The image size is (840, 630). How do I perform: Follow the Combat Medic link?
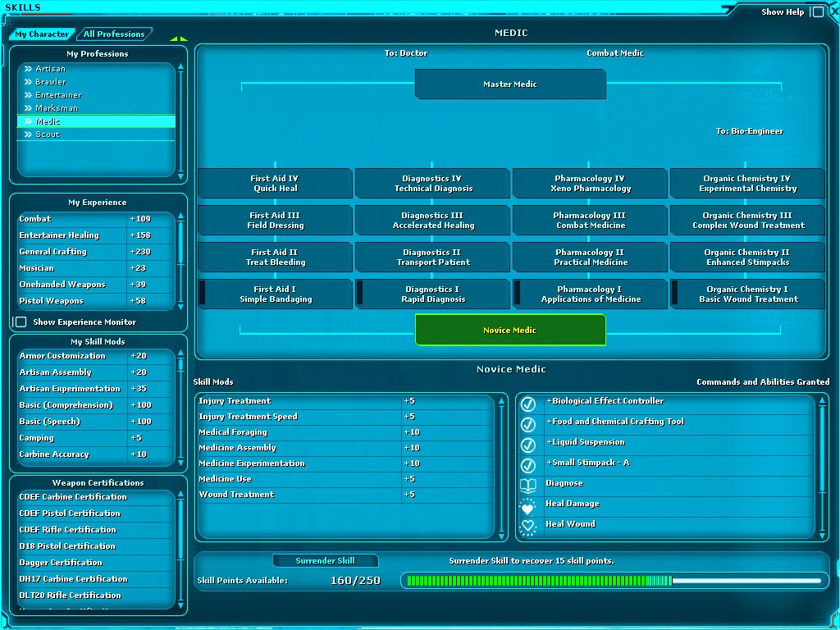coord(615,53)
